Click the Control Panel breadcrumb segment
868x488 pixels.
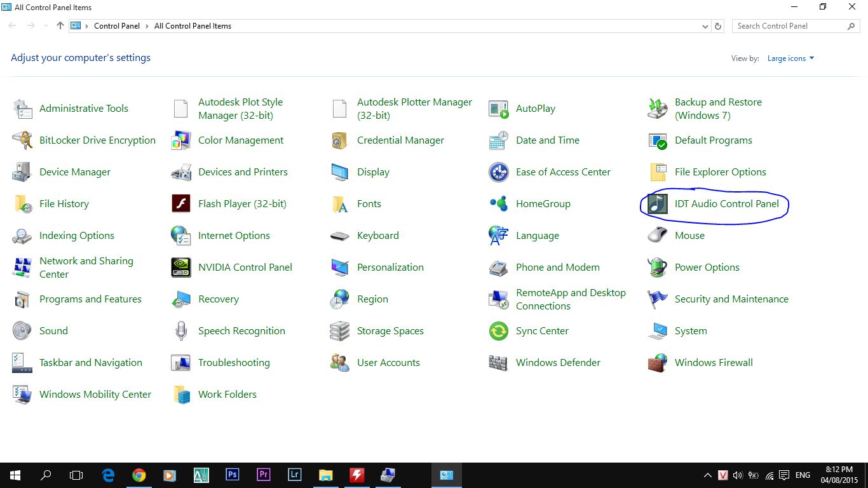tap(116, 26)
